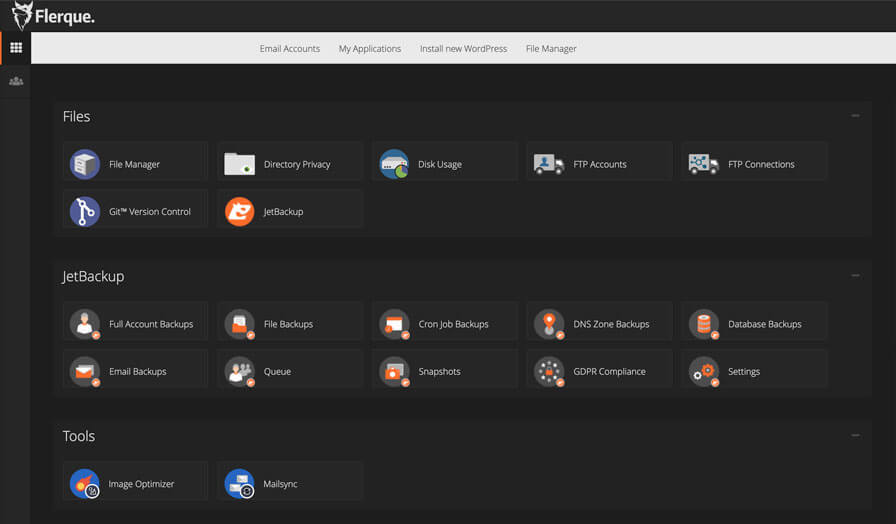Click the Directory Privacy folder icon
The image size is (896, 524).
click(x=240, y=164)
